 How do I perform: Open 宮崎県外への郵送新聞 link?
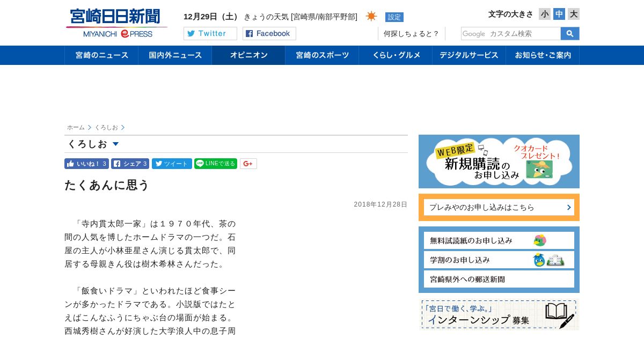tap(499, 279)
